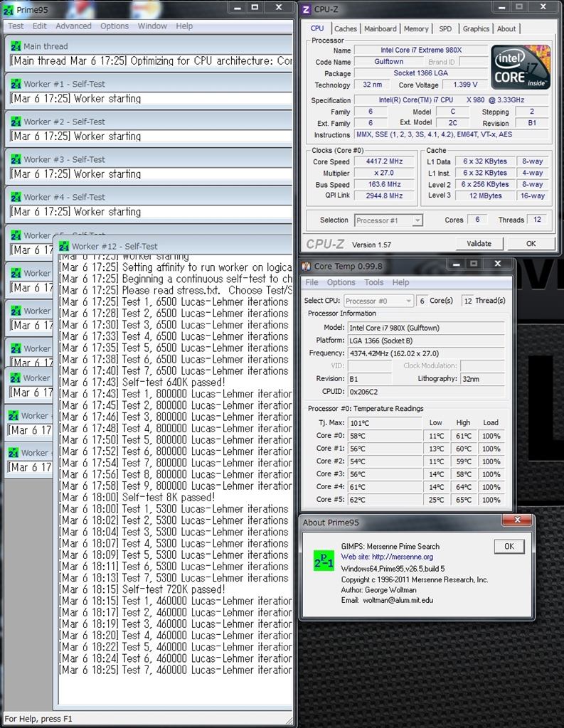The image size is (564, 728).
Task: Click the Core Temp title bar icon
Action: click(307, 267)
